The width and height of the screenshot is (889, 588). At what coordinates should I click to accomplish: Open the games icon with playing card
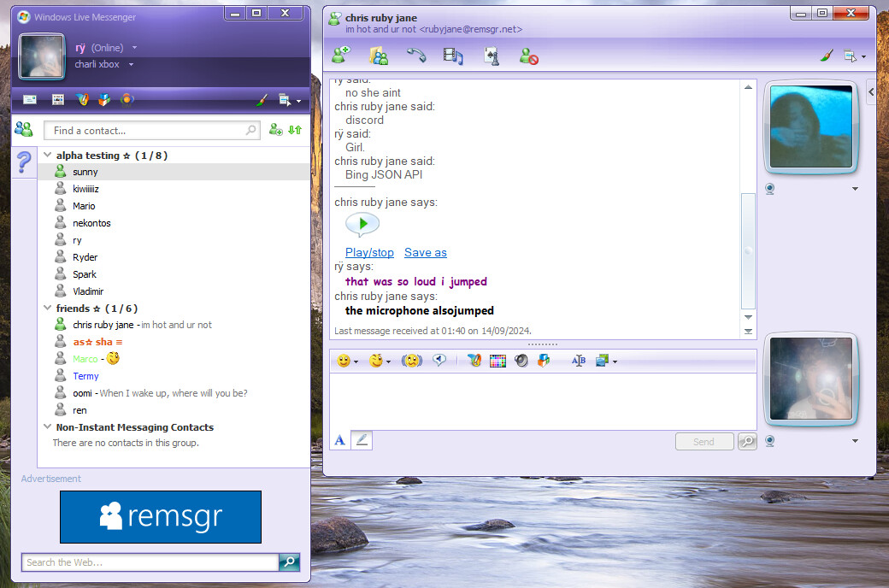tap(492, 56)
